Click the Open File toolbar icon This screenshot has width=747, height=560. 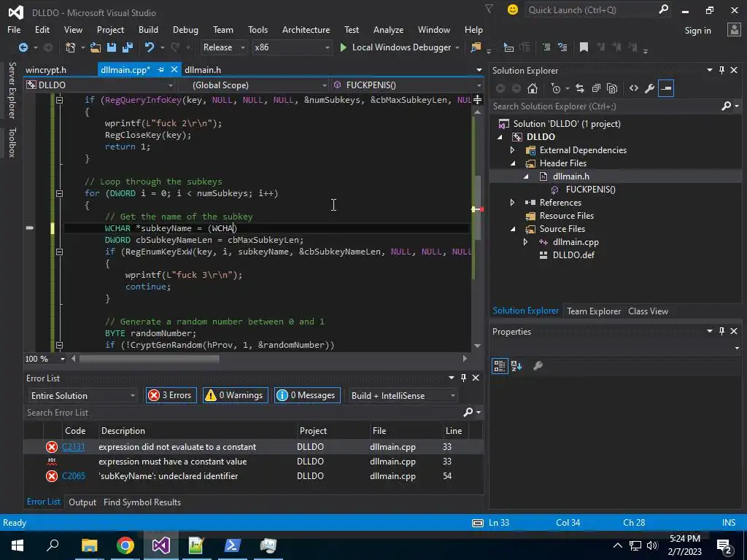click(x=96, y=47)
